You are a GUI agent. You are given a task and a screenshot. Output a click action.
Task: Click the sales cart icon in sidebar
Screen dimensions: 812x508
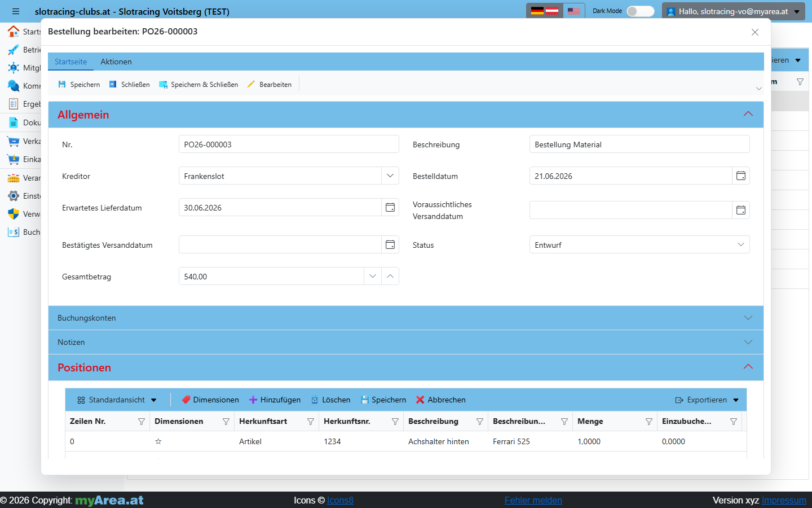(x=14, y=141)
